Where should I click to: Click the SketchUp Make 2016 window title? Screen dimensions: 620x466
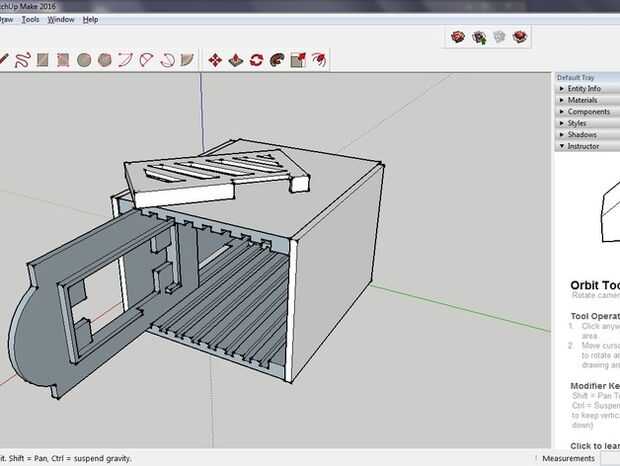(28, 6)
